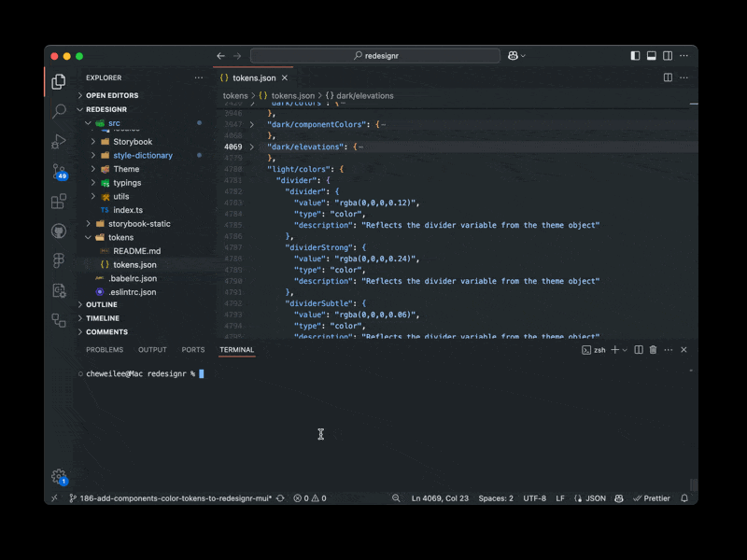Split the editor to the right

click(x=668, y=77)
